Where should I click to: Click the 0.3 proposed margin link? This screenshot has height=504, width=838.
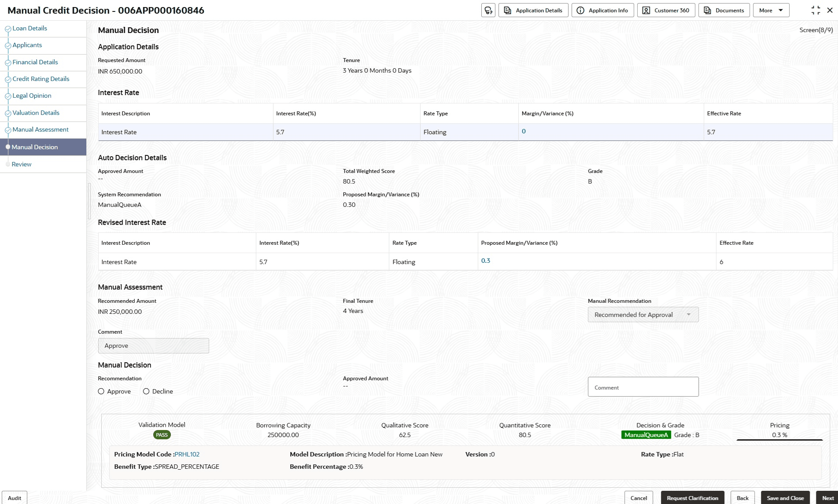(485, 261)
